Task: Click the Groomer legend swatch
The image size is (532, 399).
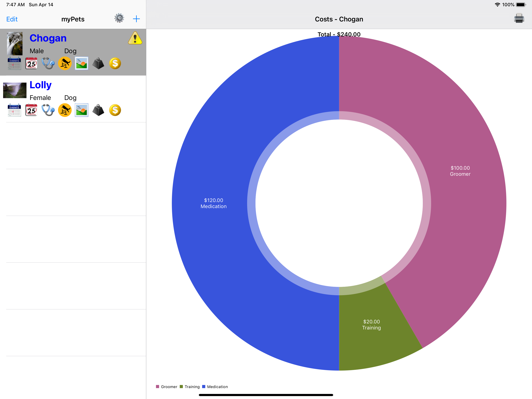Action: (x=158, y=387)
